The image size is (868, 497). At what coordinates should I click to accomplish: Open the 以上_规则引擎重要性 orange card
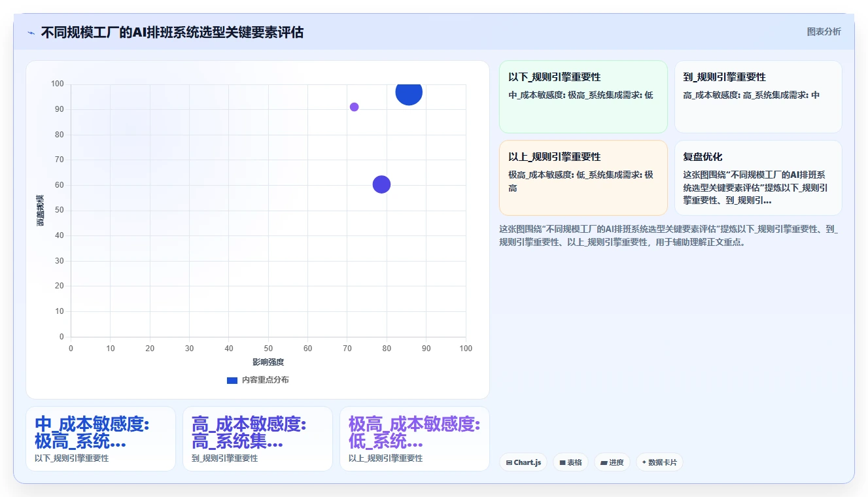(x=583, y=178)
